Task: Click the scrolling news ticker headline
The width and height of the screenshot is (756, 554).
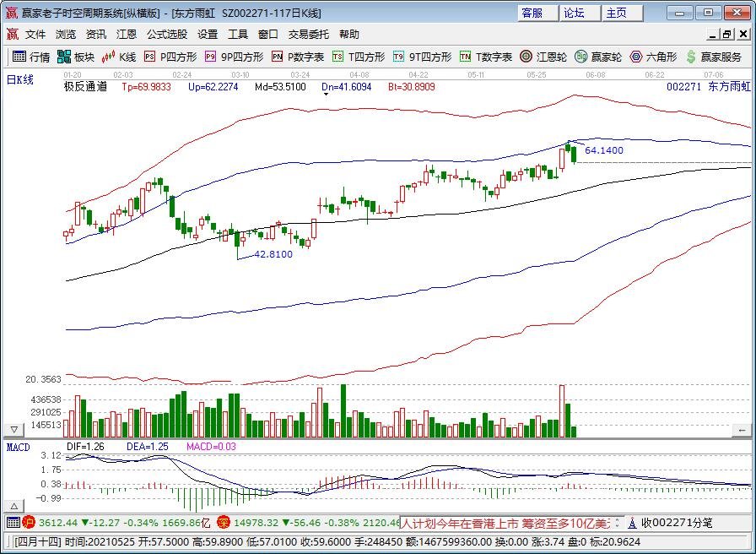Action: point(505,523)
